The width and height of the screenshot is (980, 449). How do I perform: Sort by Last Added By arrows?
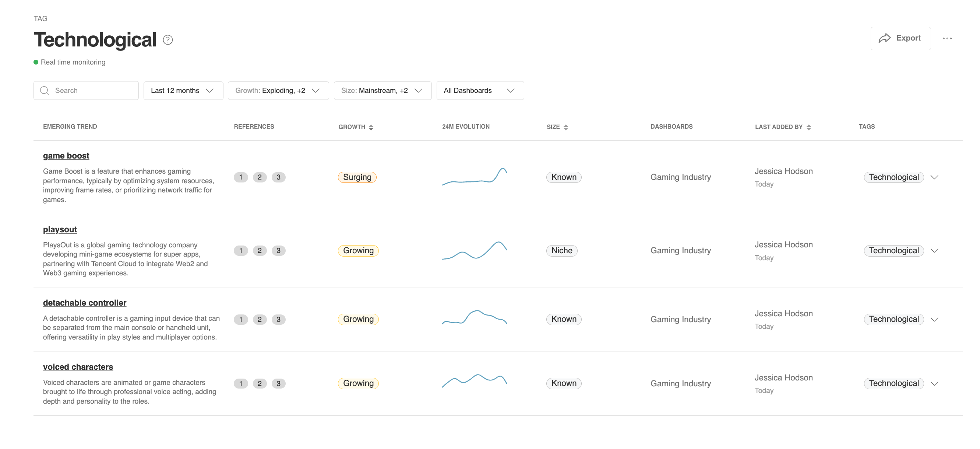tap(808, 127)
